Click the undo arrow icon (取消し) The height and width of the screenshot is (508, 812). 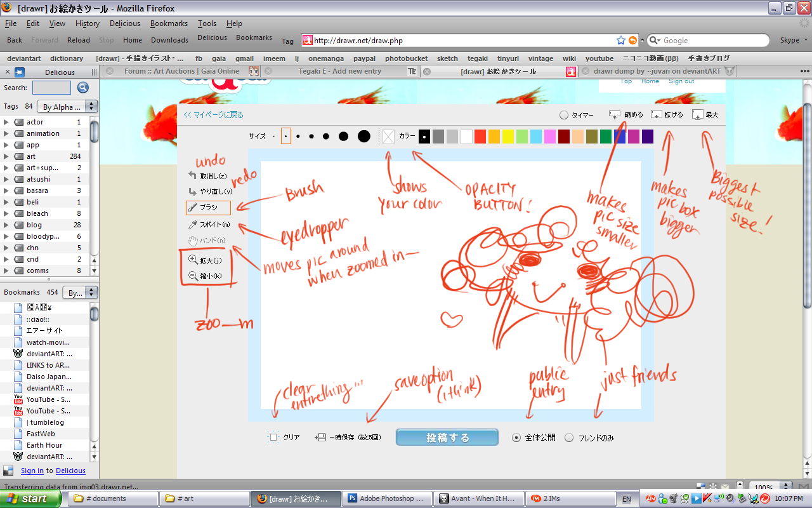pyautogui.click(x=193, y=175)
